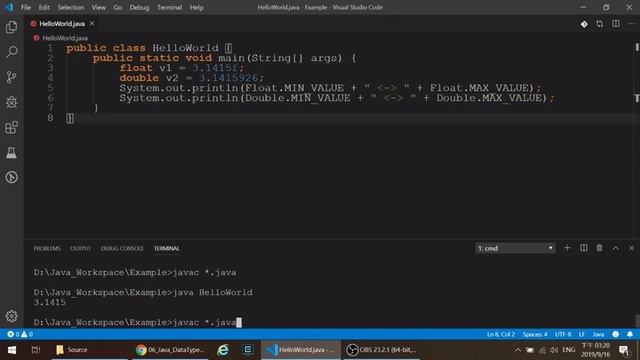Viewport: 640px width, 360px height.
Task: Click Ln 8, Col 2 in status bar
Action: coord(501,334)
